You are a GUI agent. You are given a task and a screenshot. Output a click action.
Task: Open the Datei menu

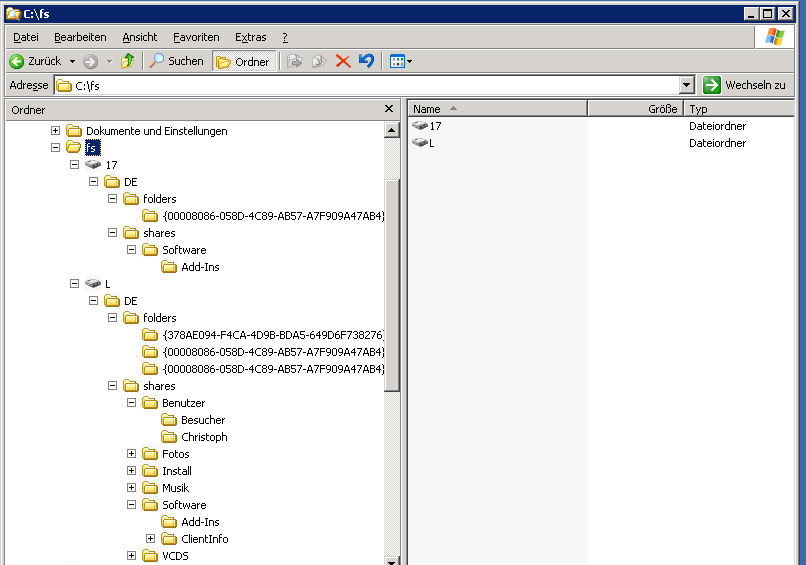26,37
